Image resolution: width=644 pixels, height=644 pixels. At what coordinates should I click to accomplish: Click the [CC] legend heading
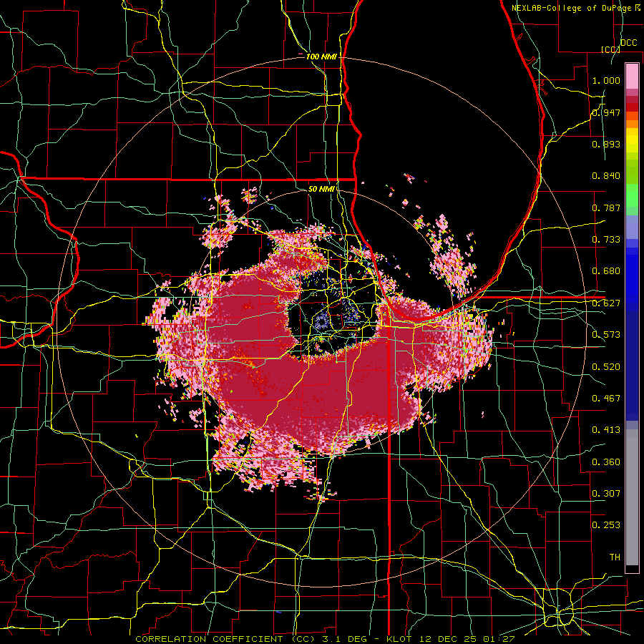[x=611, y=49]
